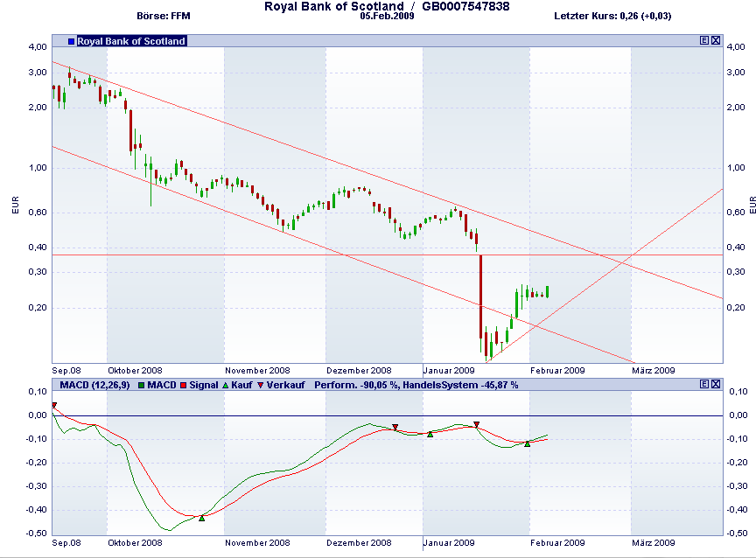Expand the MACD (12,26,9) indicator label

tap(96, 387)
